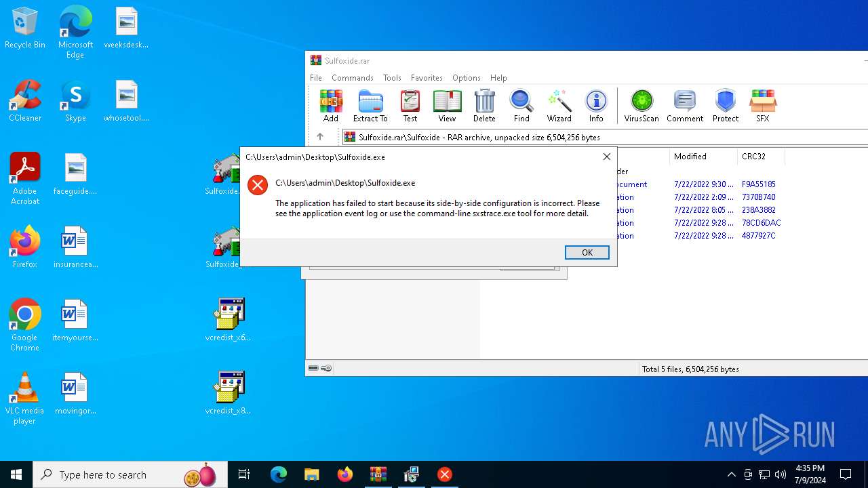This screenshot has width=868, height=488.
Task: Click the Add toolbar icon in WinRAR
Action: (331, 106)
